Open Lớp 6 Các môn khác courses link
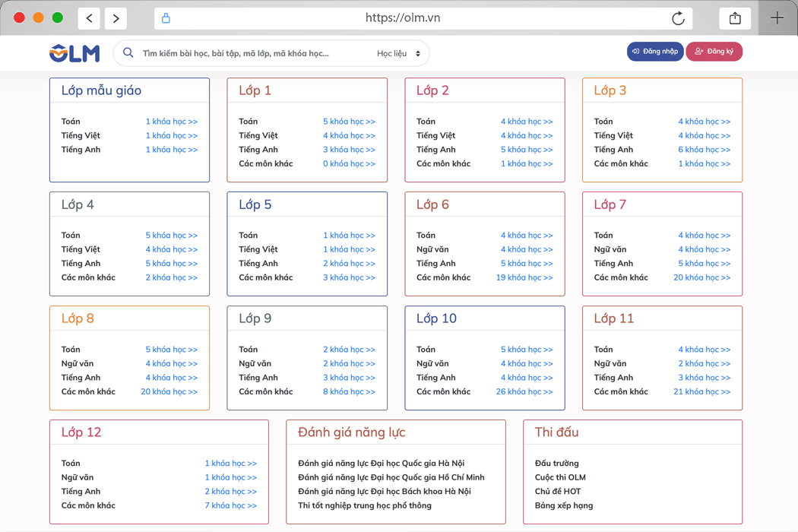Viewport: 798px width, 532px height. coord(524,277)
